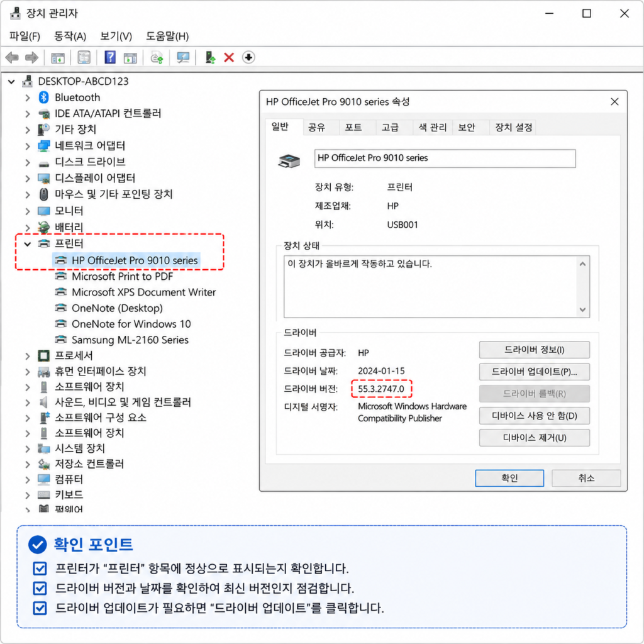
Task: Cancel the dialog with 취소
Action: click(586, 478)
